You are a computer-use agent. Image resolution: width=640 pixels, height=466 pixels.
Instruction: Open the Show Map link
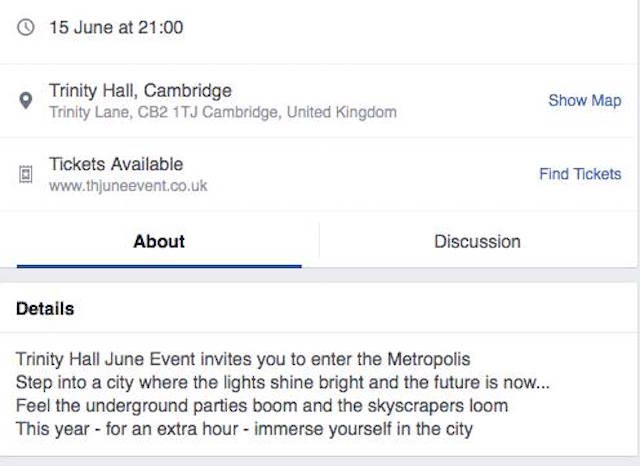point(585,100)
